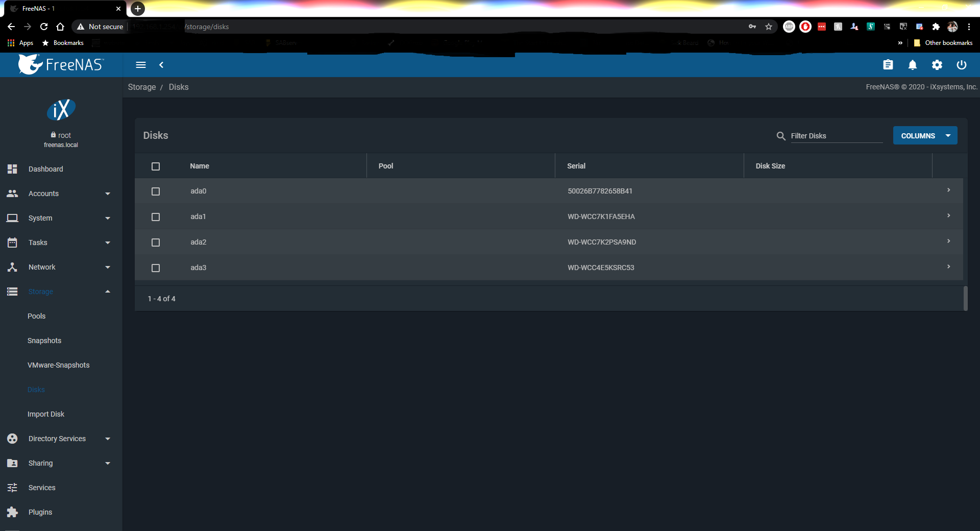Viewport: 980px width, 531px height.
Task: Sort by the Disk Size column header
Action: (x=770, y=166)
